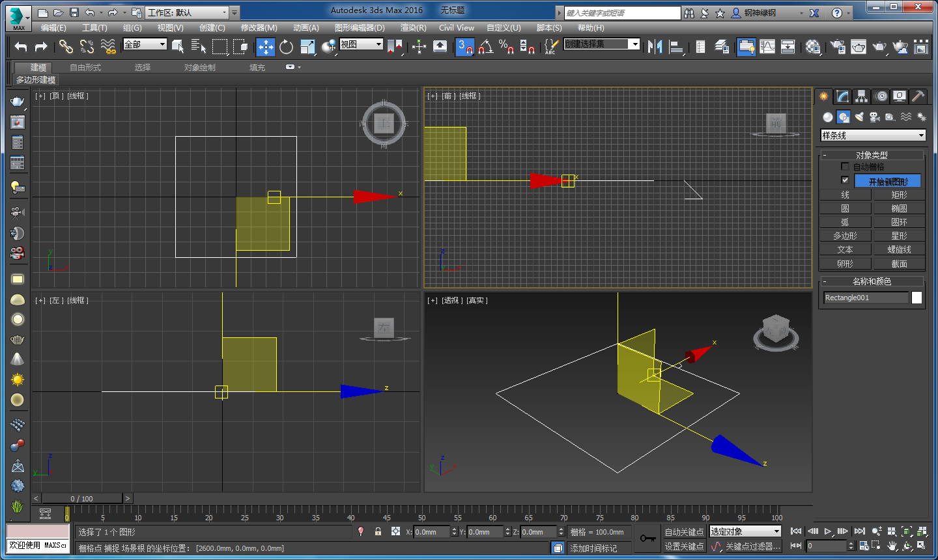Switch to the 对象绘制 ribbon tab
The width and height of the screenshot is (938, 560).
pos(199,68)
